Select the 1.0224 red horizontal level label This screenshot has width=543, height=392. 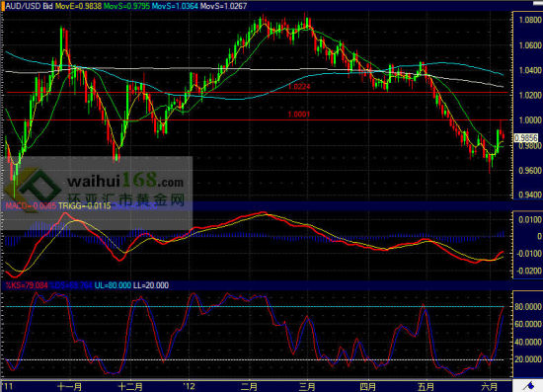pyautogui.click(x=299, y=87)
